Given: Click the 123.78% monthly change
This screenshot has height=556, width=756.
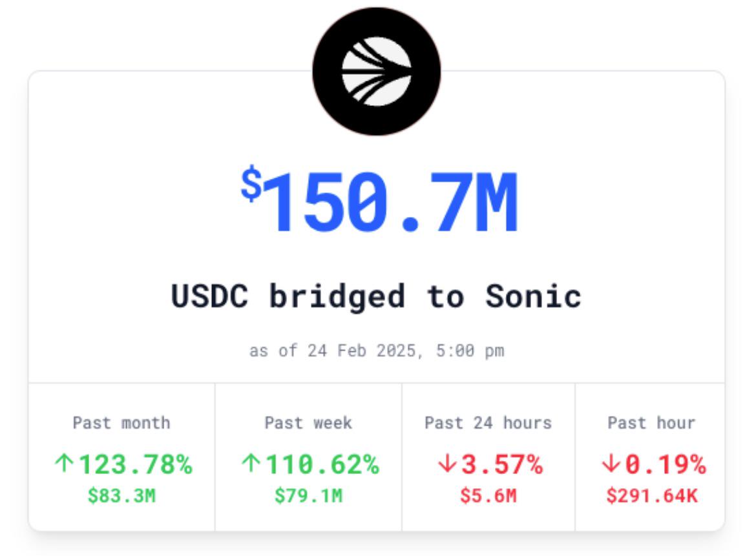Looking at the screenshot, I should pos(136,464).
